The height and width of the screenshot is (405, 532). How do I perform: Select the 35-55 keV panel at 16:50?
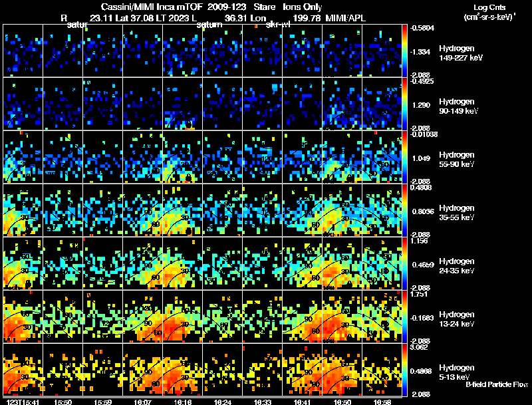(342, 210)
